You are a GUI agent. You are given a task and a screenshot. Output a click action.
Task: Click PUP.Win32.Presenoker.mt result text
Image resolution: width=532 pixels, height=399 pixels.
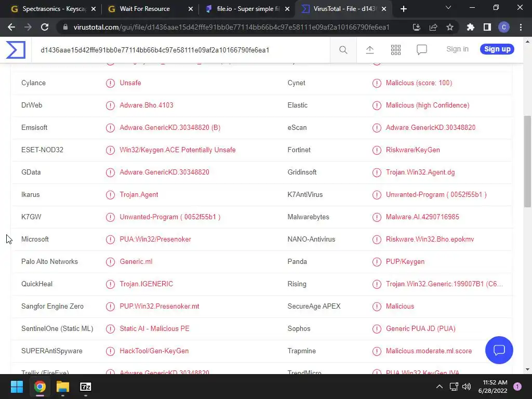click(159, 307)
